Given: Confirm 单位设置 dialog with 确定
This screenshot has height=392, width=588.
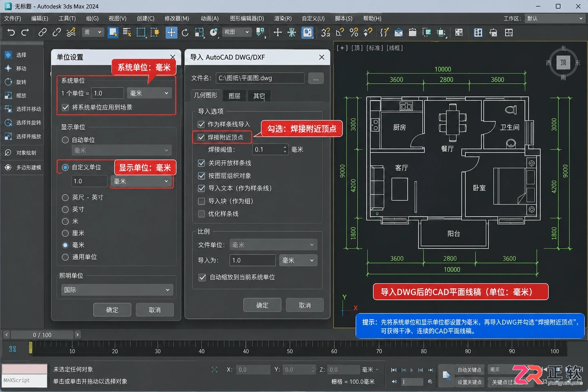Looking at the screenshot, I should click(x=112, y=310).
